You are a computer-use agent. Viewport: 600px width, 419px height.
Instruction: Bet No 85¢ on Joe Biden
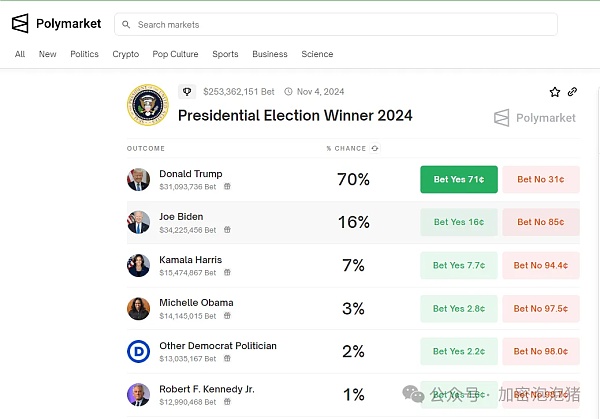point(541,222)
